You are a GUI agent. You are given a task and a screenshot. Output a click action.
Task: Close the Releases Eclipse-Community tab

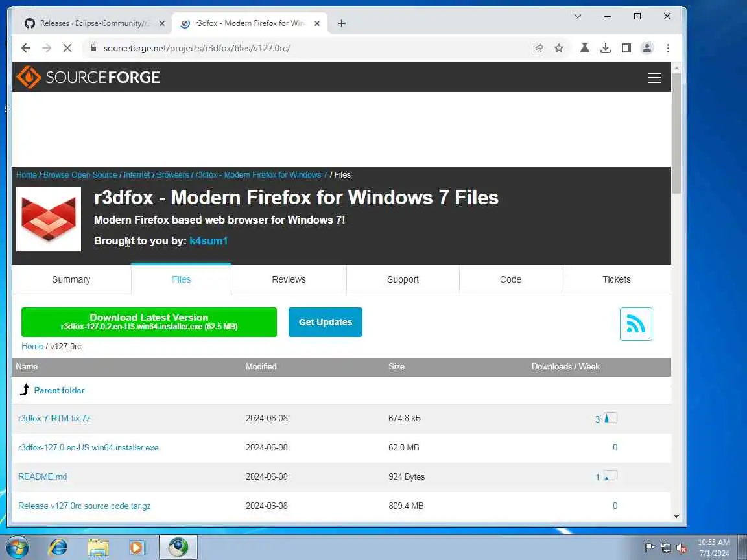point(162,23)
